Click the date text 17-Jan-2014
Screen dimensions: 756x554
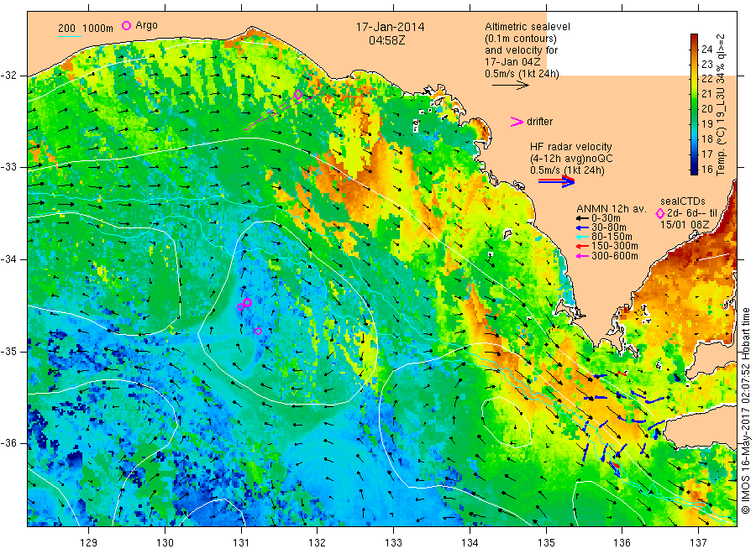390,27
